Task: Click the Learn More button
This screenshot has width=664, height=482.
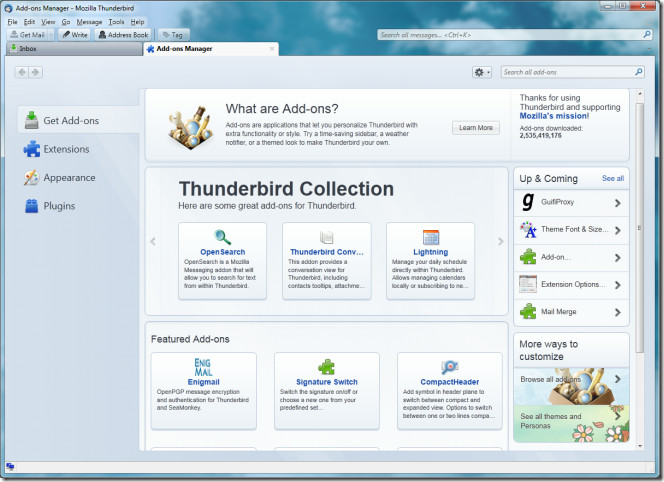Action: (x=476, y=128)
